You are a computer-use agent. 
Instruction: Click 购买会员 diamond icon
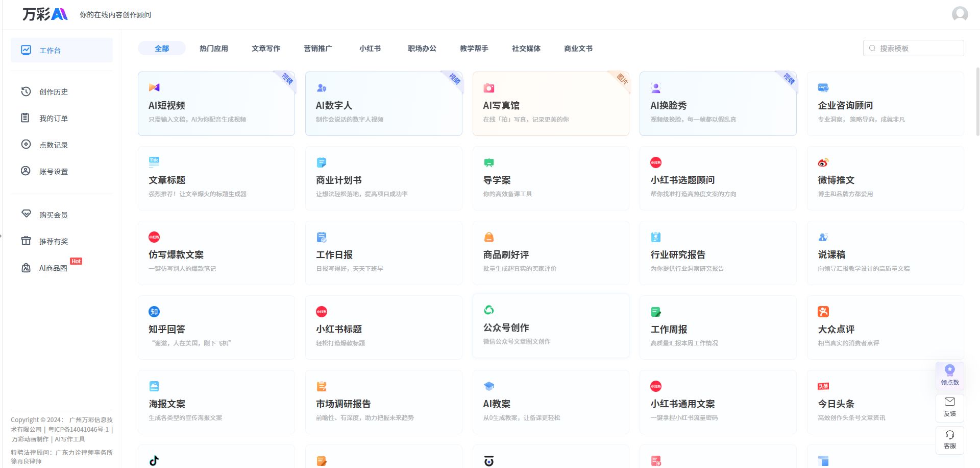[26, 214]
